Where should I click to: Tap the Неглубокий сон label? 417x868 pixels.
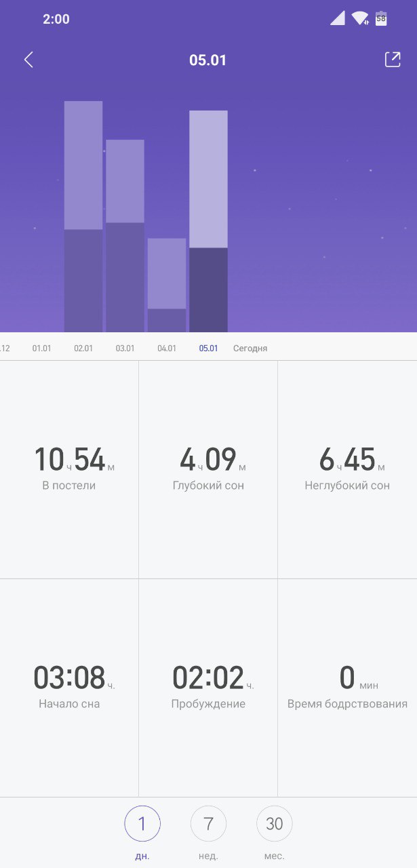coord(347,486)
